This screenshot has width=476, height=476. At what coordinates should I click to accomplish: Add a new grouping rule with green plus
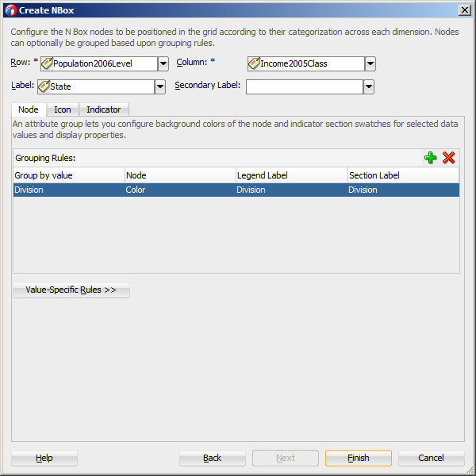430,158
